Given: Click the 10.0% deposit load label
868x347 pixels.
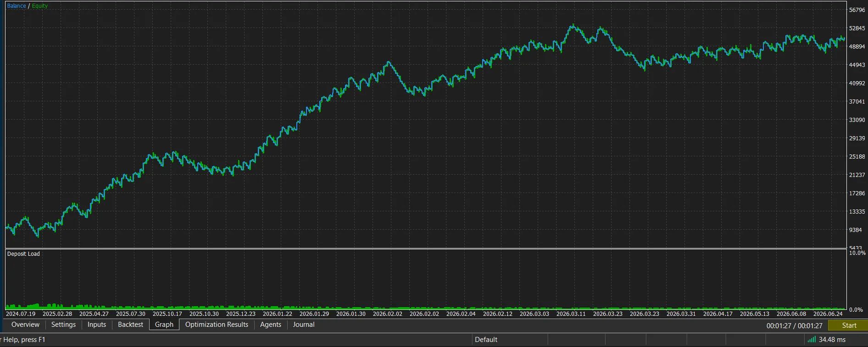Looking at the screenshot, I should (857, 253).
